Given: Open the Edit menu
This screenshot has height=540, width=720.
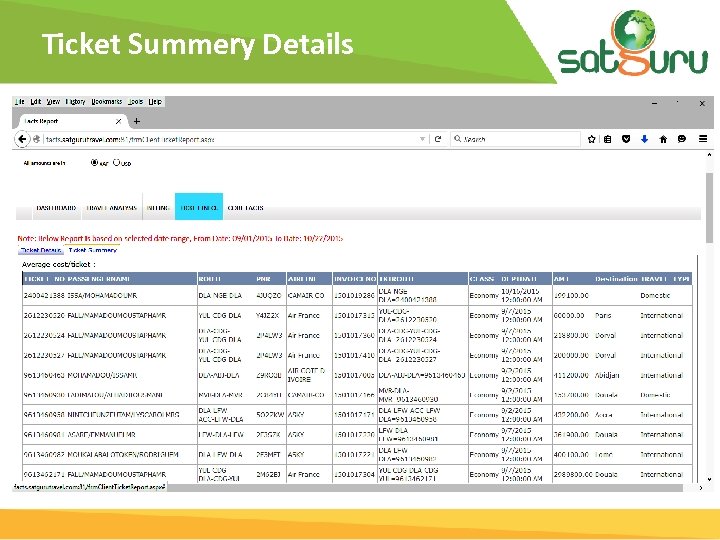Looking at the screenshot, I should point(36,101).
